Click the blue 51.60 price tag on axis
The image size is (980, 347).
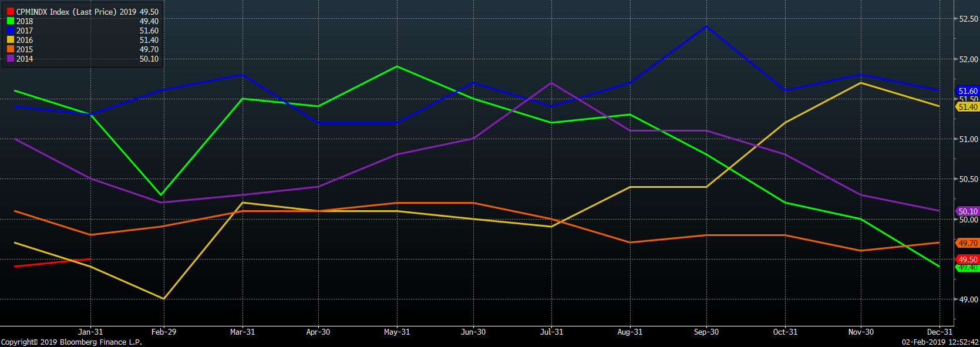click(968, 91)
